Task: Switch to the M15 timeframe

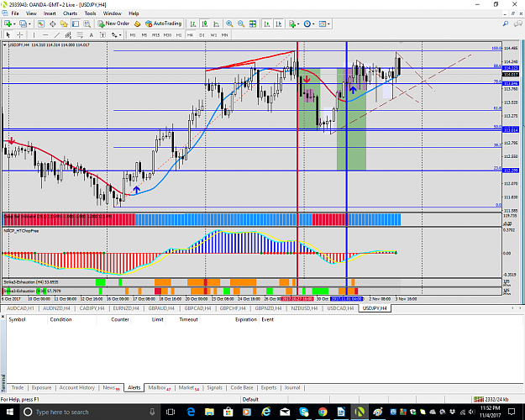Action: (155, 34)
